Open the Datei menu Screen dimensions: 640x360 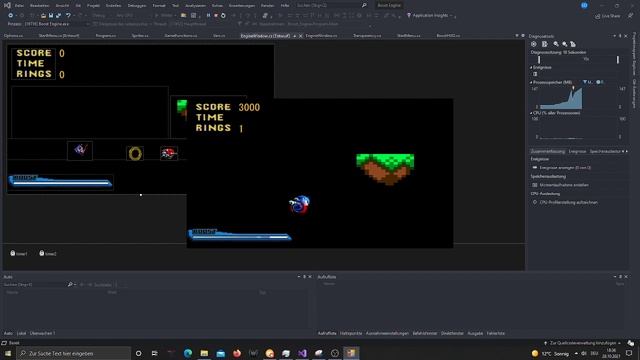[19, 6]
